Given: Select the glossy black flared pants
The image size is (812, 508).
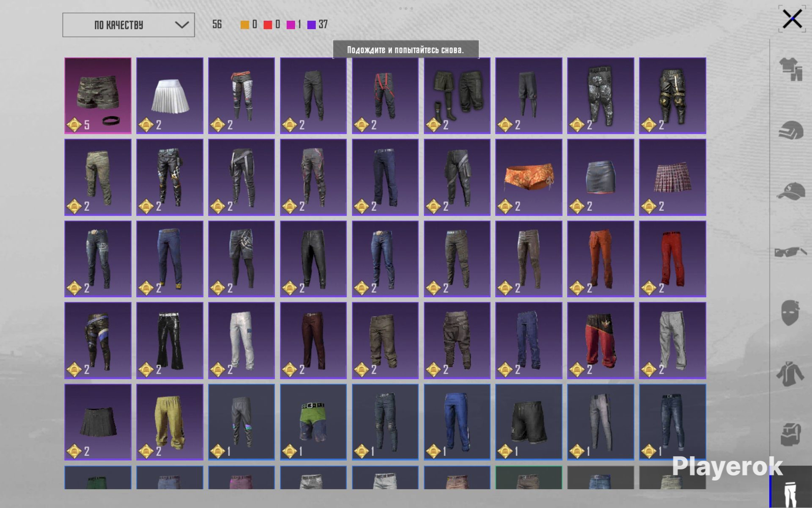Looking at the screenshot, I should point(170,340).
